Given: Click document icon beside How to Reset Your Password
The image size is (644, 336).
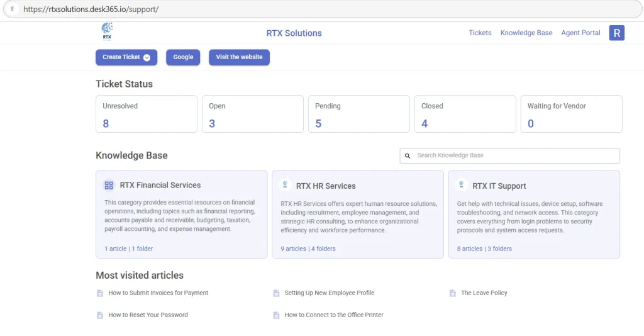Looking at the screenshot, I should click(100, 315).
